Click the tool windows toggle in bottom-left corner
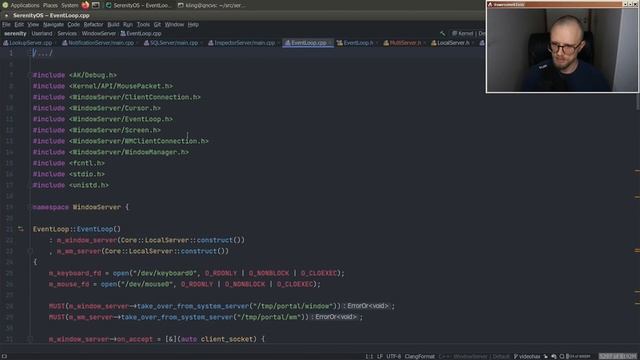640x360 pixels. tap(4, 356)
